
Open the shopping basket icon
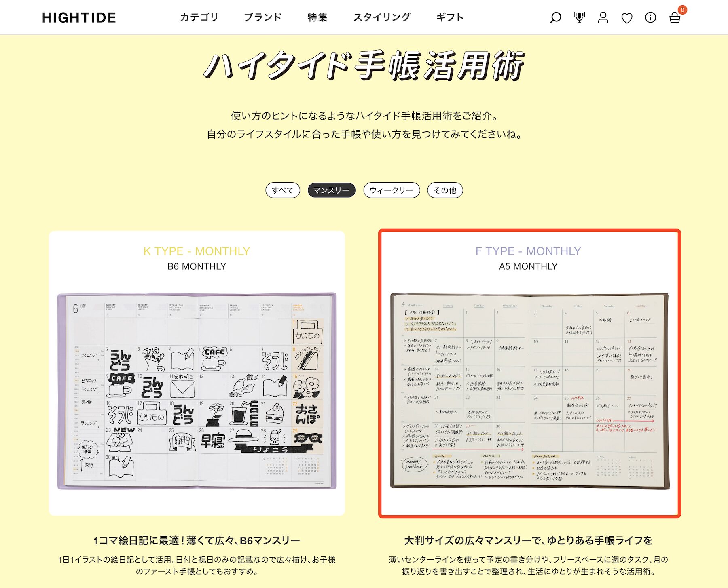pyautogui.click(x=675, y=17)
